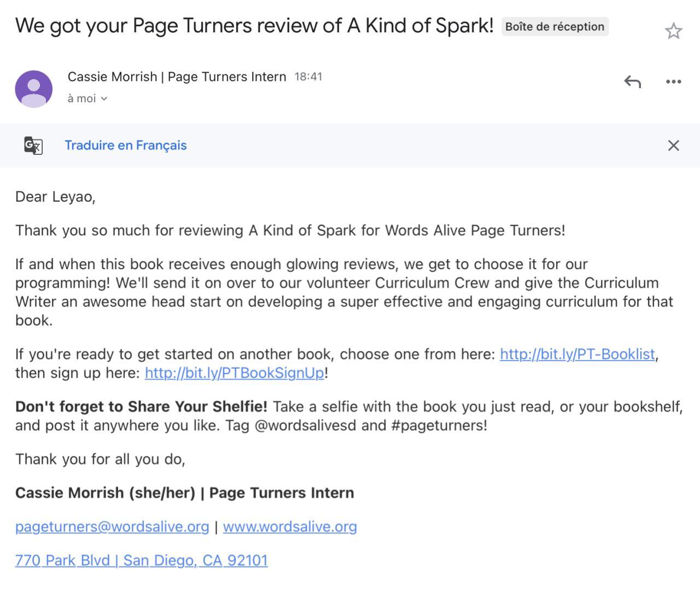700x591 pixels.
Task: Click the email subject title
Action: click(254, 25)
